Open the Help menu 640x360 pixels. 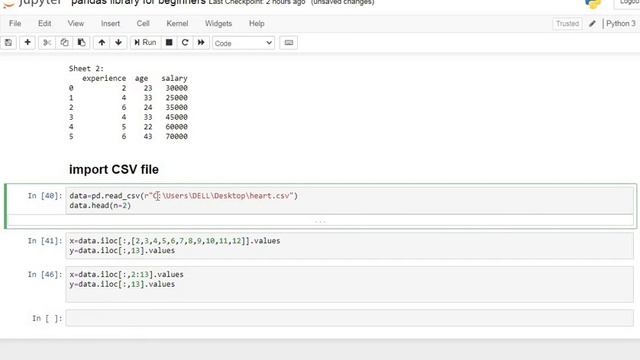click(257, 24)
